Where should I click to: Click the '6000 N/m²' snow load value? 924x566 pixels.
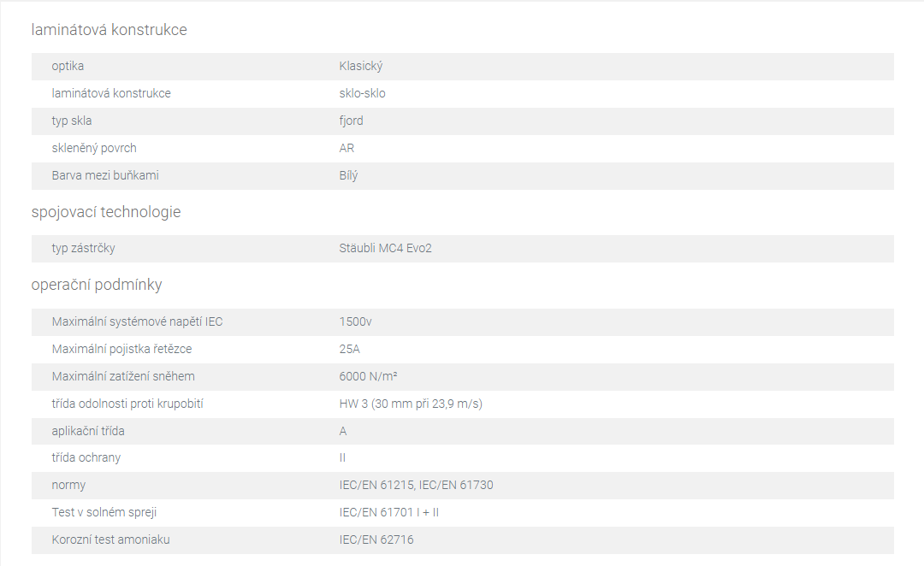point(368,376)
